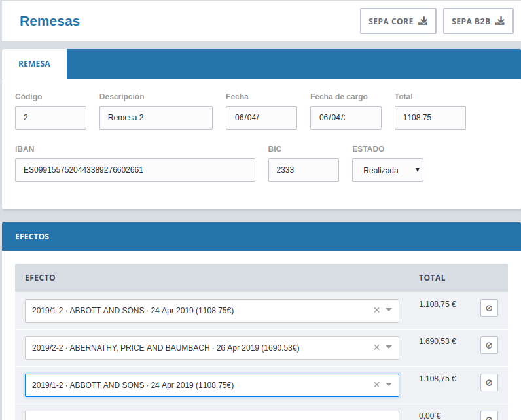This screenshot has width=521, height=420.
Task: Click into the BIC field
Action: [303, 170]
